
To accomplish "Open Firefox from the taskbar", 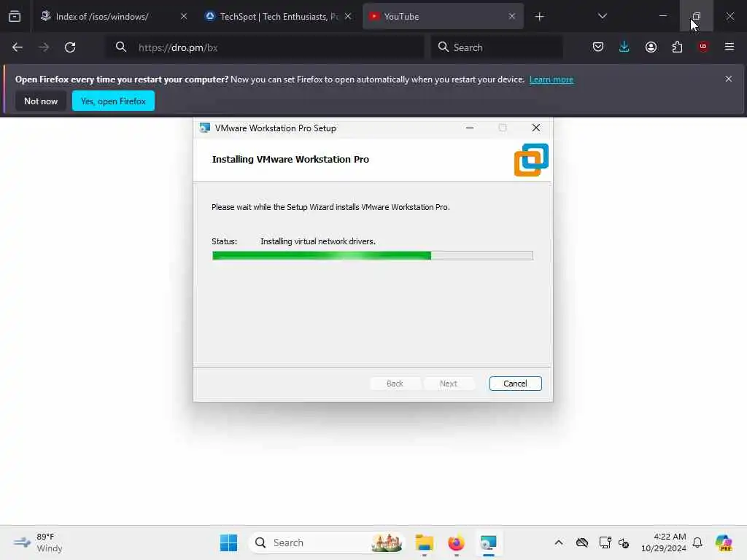I will pyautogui.click(x=456, y=542).
